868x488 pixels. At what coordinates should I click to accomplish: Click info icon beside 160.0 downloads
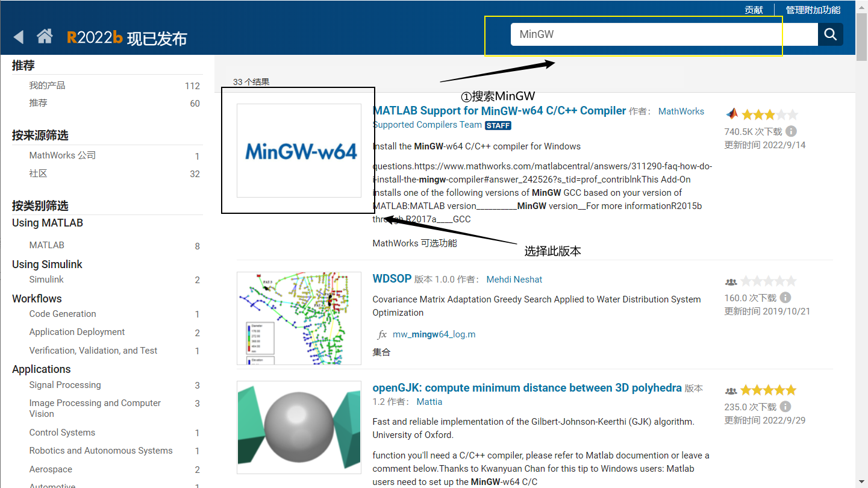[785, 298]
